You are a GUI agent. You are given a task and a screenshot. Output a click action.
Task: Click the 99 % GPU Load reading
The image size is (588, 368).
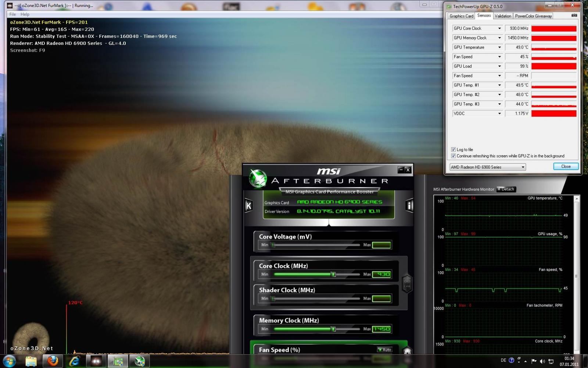coord(517,66)
